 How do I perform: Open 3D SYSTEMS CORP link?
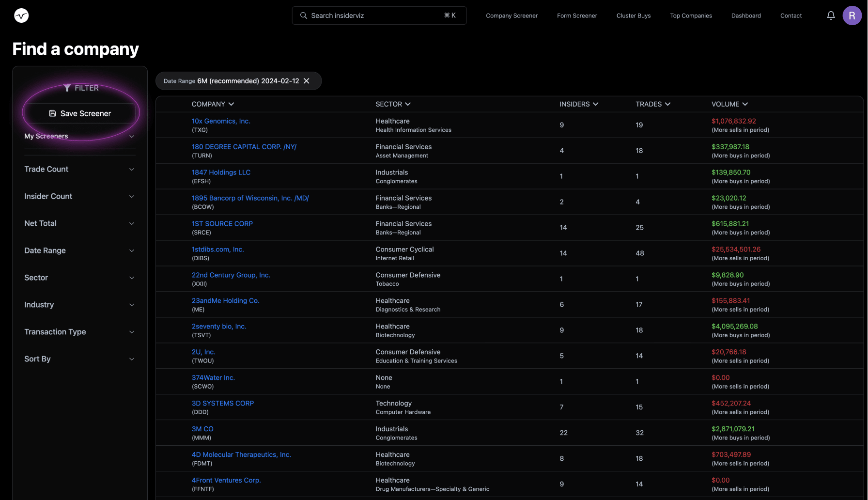click(x=223, y=404)
